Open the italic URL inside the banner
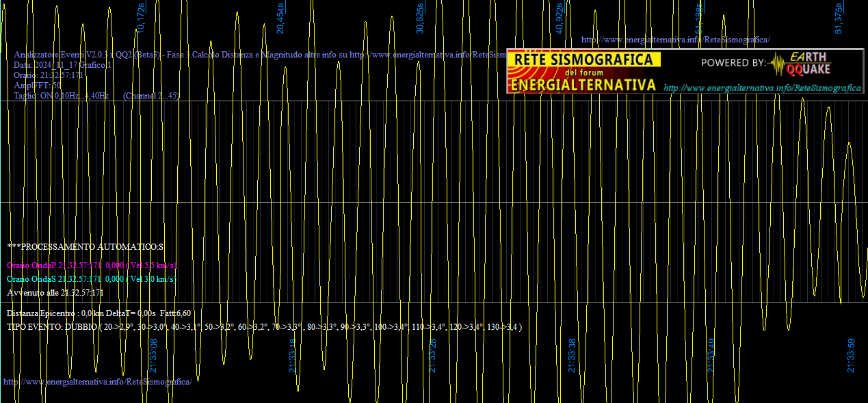The height and width of the screenshot is (403, 868). [x=762, y=88]
